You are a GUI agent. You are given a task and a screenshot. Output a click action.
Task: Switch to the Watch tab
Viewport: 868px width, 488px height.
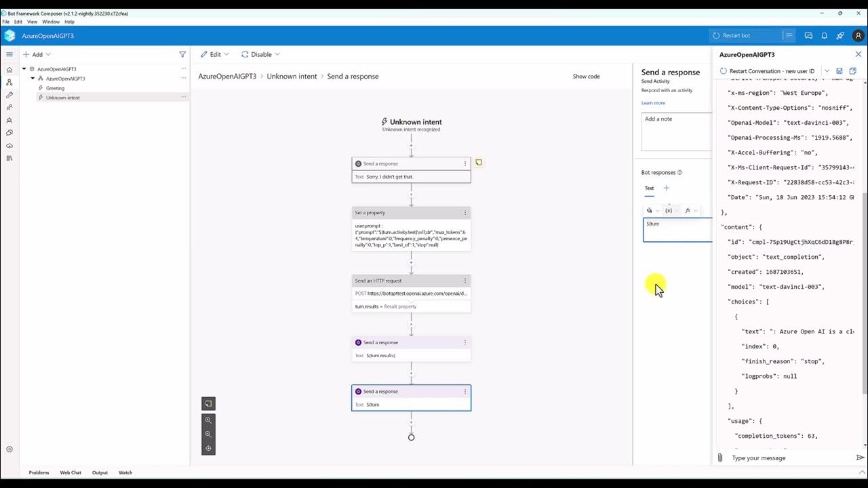125,472
